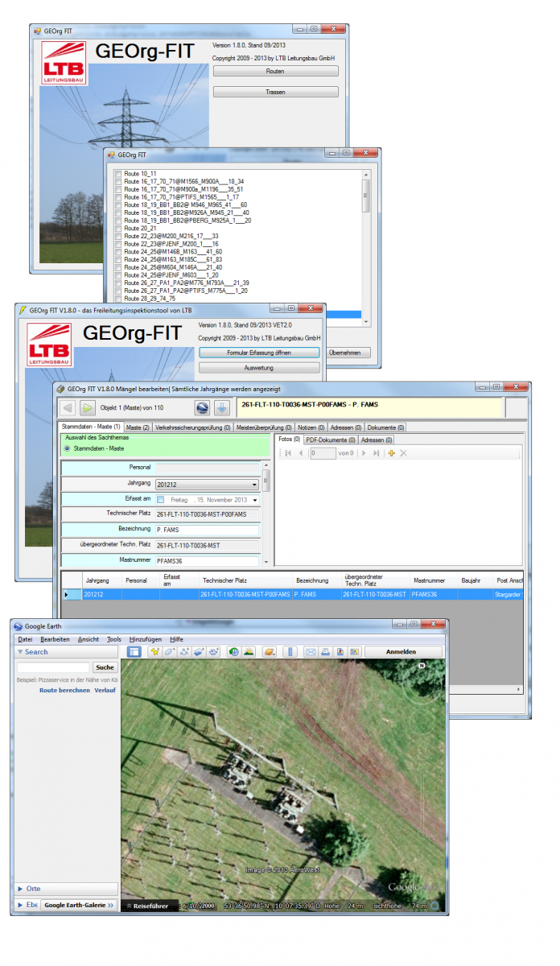
Task: Click the Fotos record position field
Action: (323, 453)
